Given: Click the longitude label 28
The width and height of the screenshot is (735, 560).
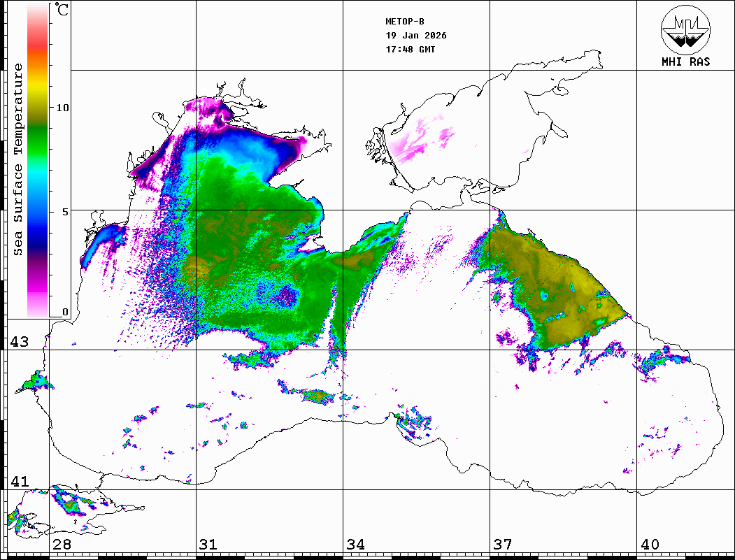Looking at the screenshot, I should click(x=62, y=545).
